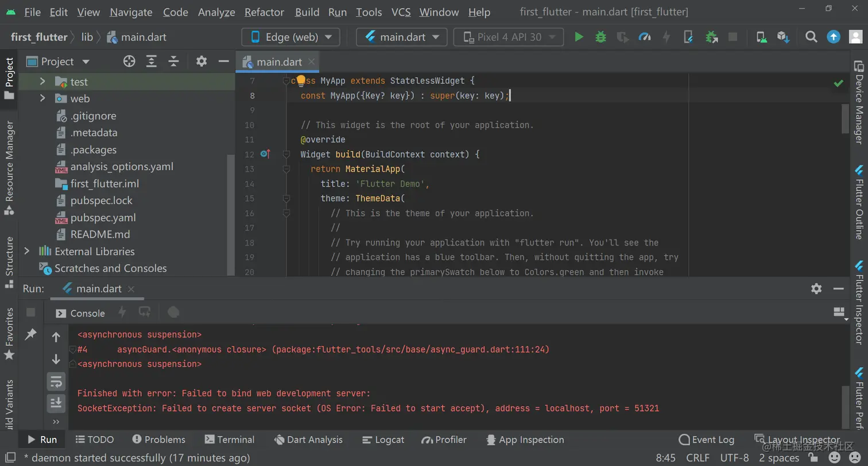Screen dimensions: 868x466
Task: Click the yellow light bulb intention icon
Action: coord(301,80)
